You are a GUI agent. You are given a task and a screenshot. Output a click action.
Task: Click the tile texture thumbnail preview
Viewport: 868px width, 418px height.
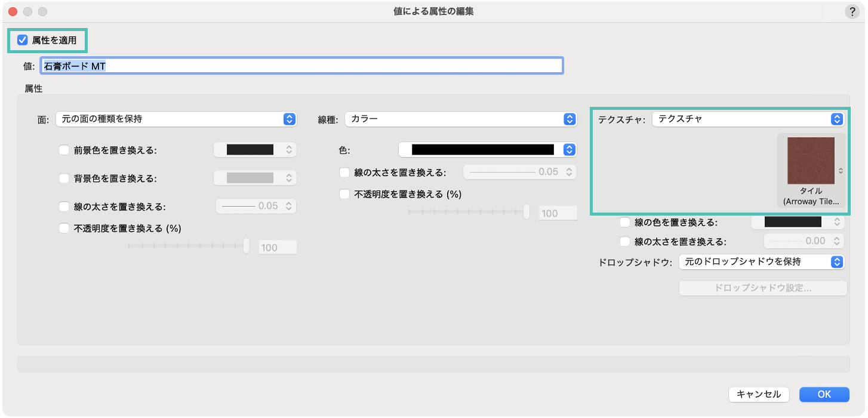811,161
